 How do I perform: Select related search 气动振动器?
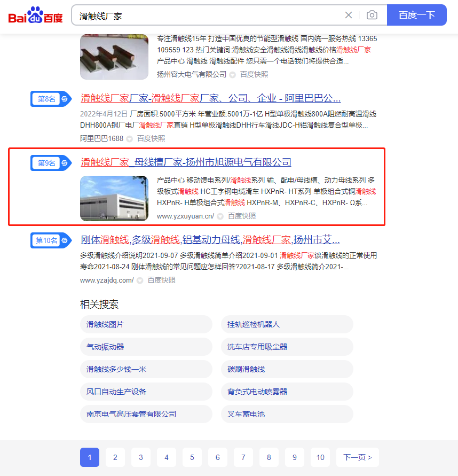pyautogui.click(x=146, y=347)
